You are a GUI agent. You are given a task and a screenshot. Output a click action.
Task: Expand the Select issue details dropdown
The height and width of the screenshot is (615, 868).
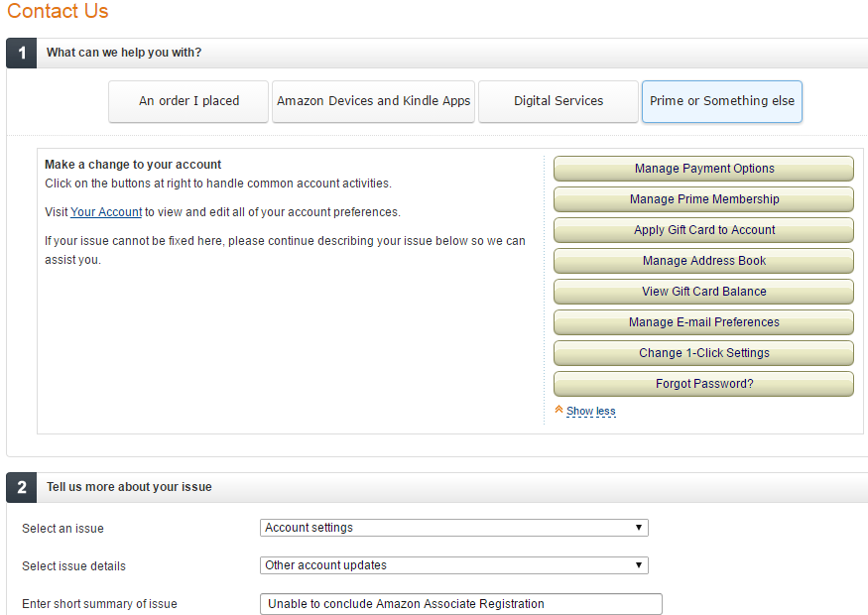coord(454,565)
